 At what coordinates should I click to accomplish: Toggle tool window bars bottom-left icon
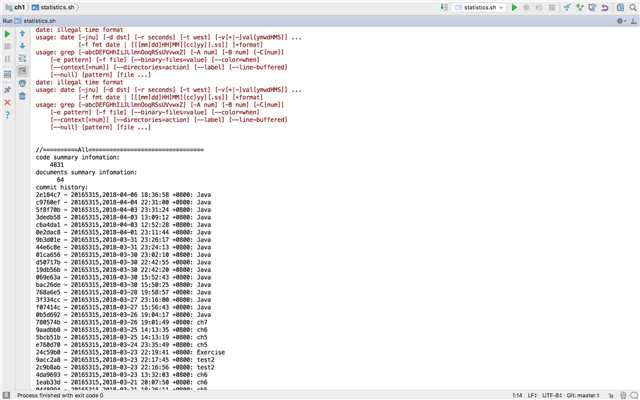click(x=6, y=395)
